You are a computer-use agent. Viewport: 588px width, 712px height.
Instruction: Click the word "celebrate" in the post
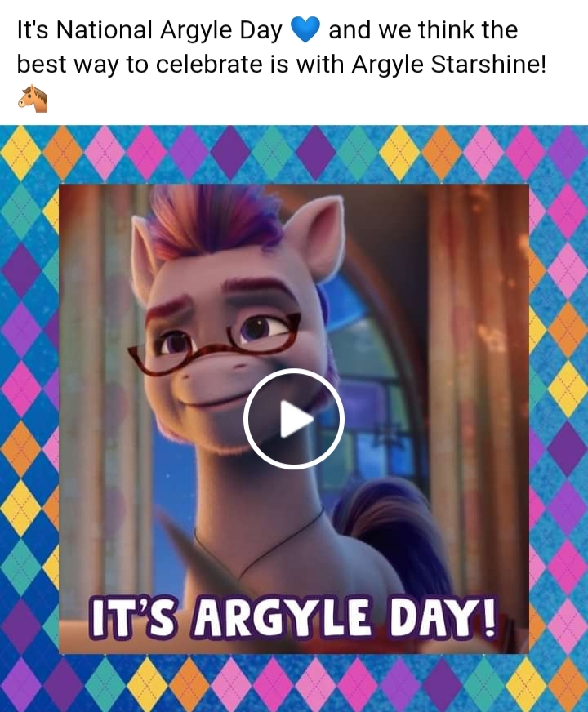(x=209, y=64)
